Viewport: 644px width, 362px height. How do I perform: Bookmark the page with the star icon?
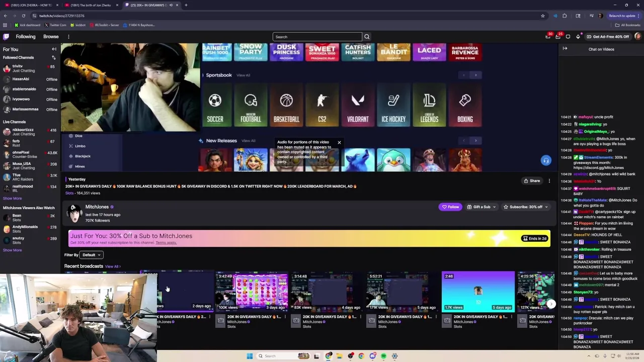pyautogui.click(x=542, y=16)
